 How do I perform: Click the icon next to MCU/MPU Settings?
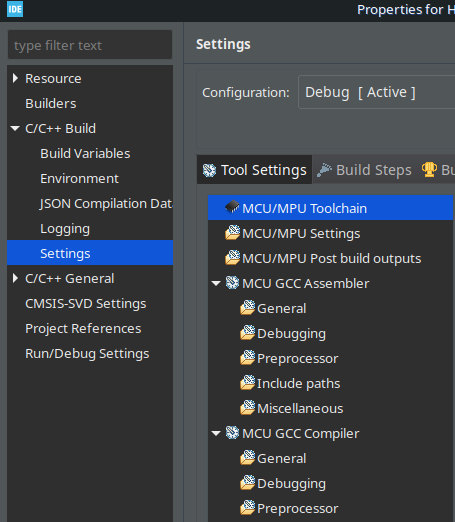click(x=232, y=233)
